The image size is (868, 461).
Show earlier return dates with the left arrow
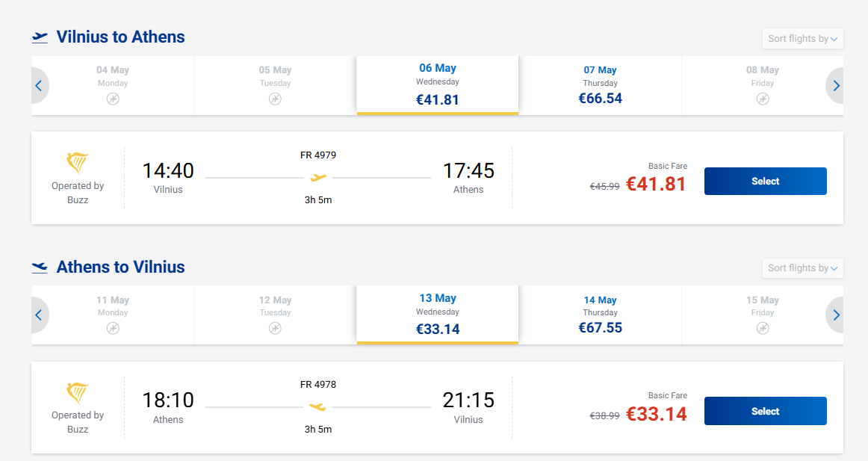click(39, 315)
